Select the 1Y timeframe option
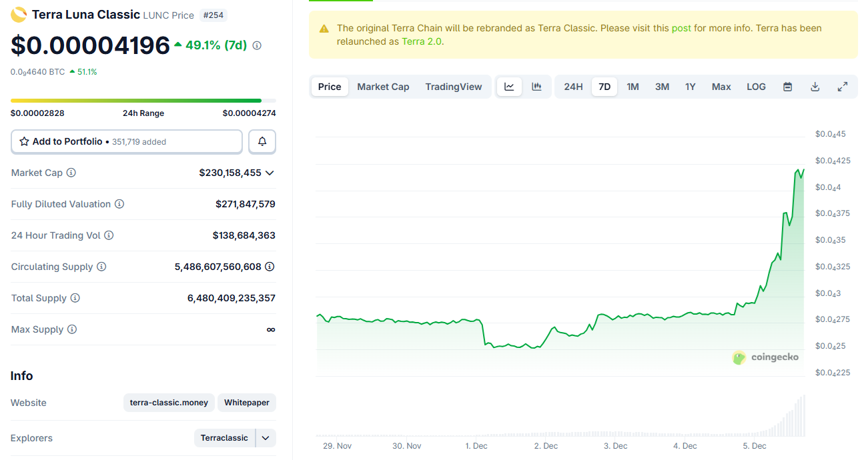 pos(690,86)
